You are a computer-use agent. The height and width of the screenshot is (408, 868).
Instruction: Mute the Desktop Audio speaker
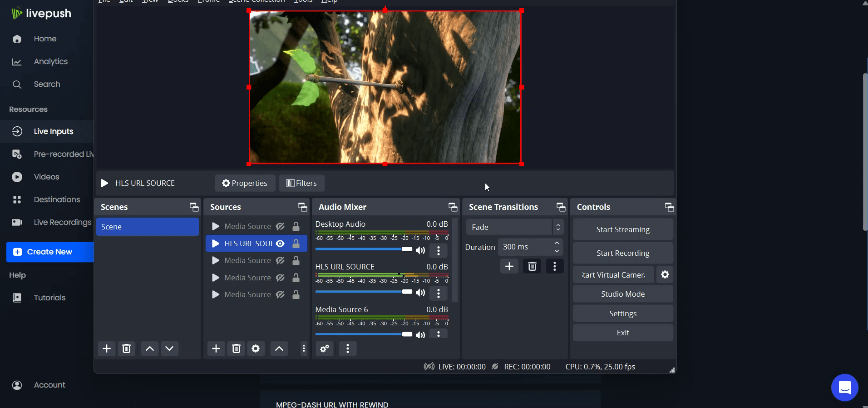click(420, 250)
